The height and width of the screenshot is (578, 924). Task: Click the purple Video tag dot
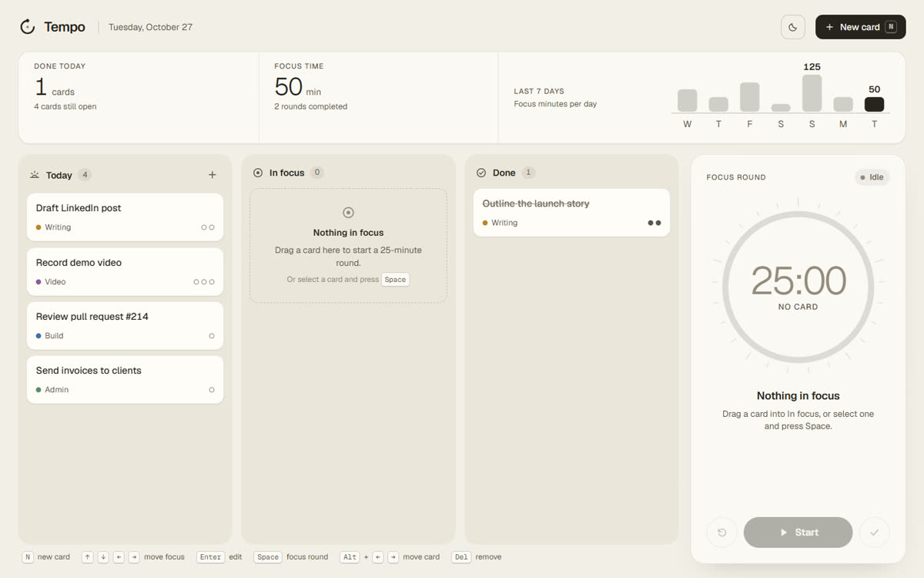[38, 282]
